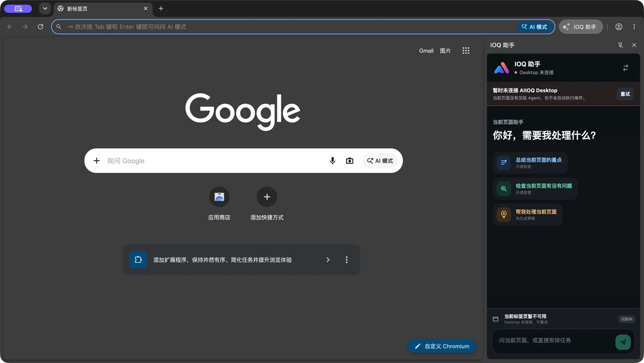This screenshot has width=644, height=363.
Task: Reload the current page
Action: click(41, 27)
